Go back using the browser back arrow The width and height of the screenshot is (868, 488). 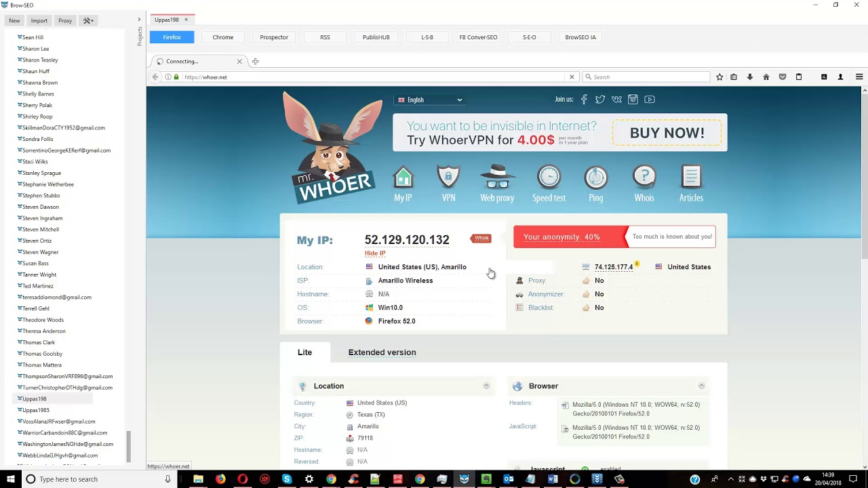point(155,77)
